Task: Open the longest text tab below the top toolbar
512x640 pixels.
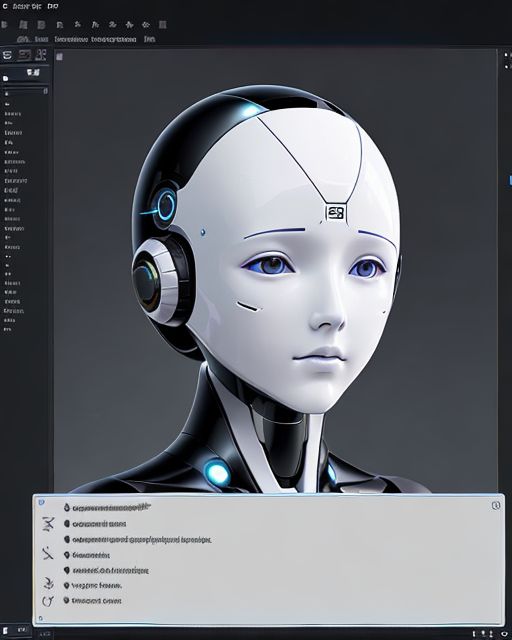Action: coord(114,40)
